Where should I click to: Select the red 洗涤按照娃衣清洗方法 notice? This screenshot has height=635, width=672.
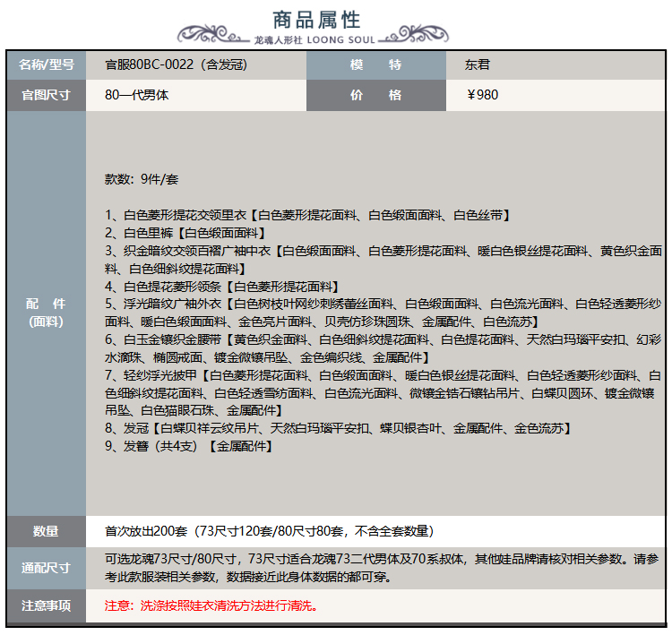211,605
